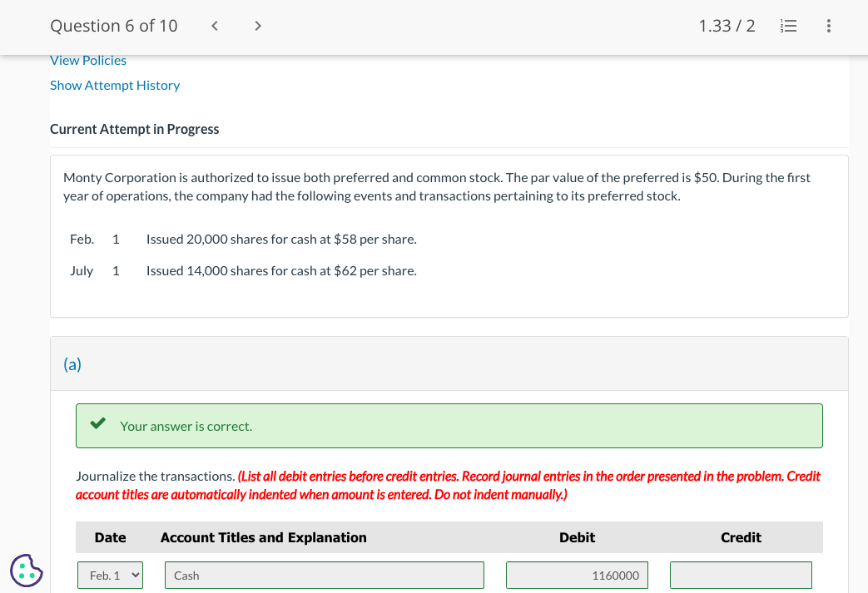Expand the date selector in the journal row
The image size is (868, 593).
point(110,574)
